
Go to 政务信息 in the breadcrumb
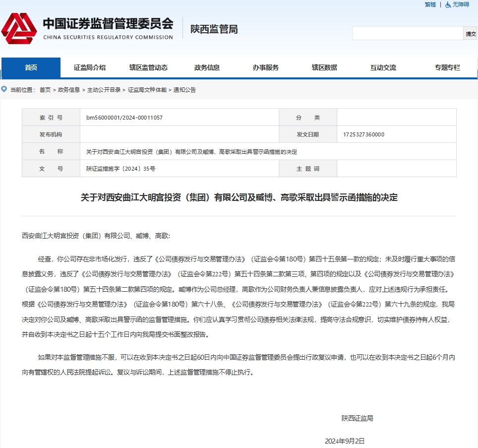pyautogui.click(x=69, y=90)
